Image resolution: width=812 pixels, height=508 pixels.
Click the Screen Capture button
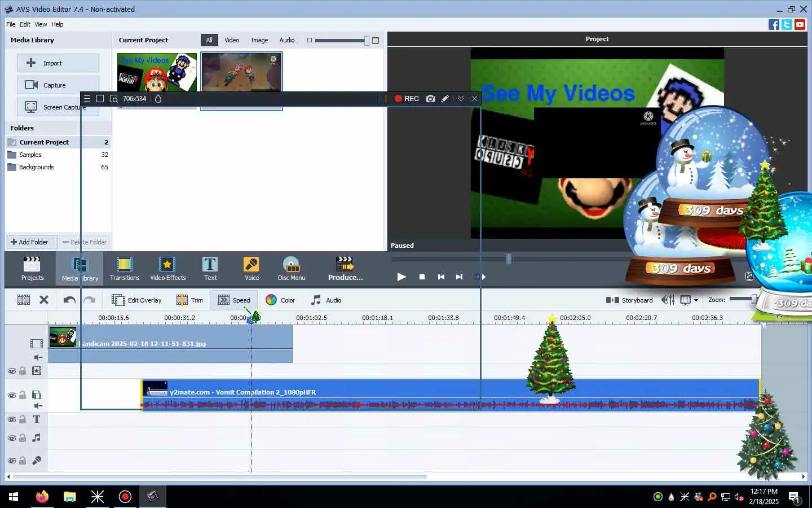[x=58, y=107]
